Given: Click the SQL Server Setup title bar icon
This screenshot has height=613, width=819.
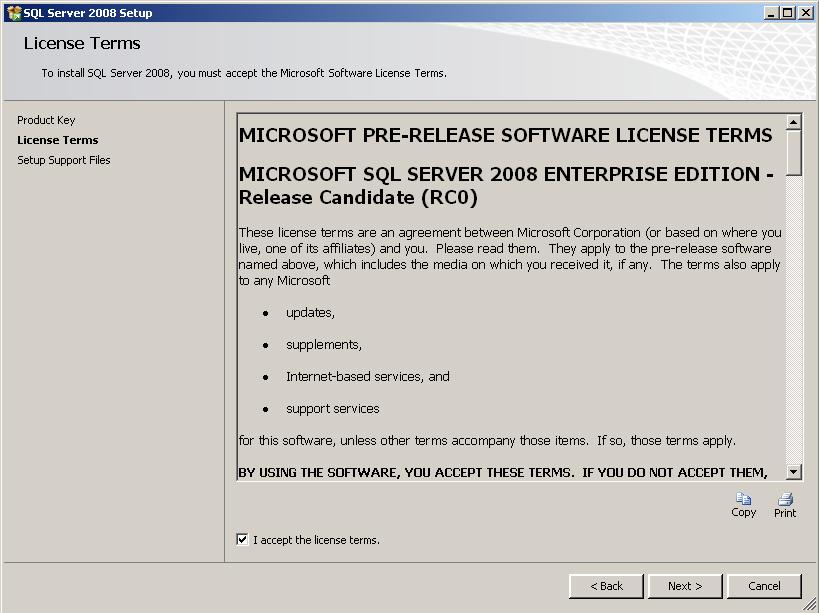Looking at the screenshot, I should 14,13.
